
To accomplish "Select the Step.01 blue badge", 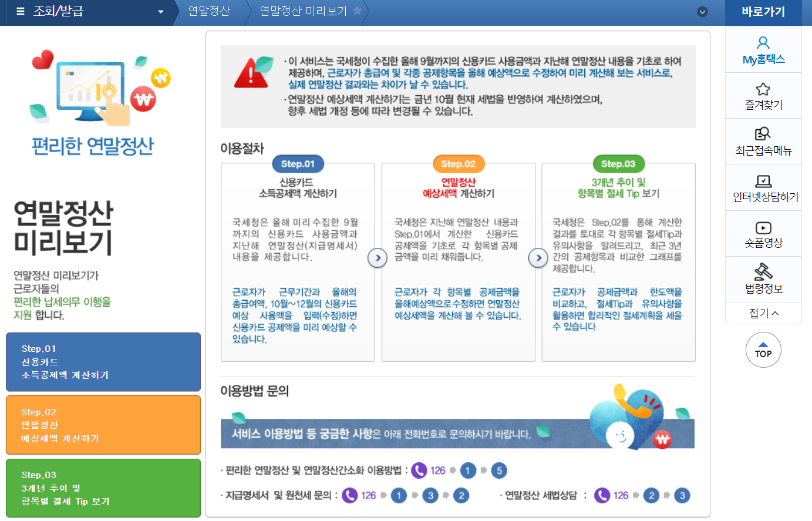I will point(298,164).
